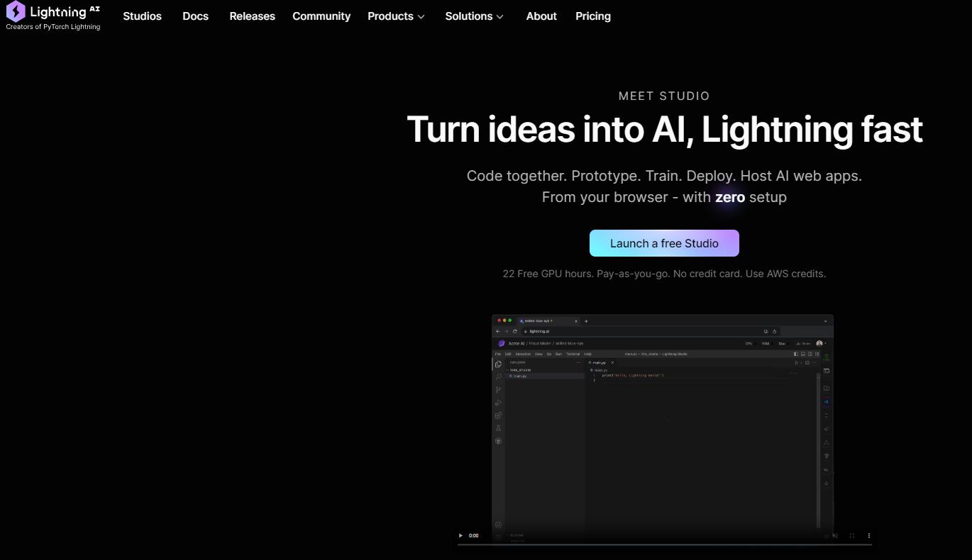Enter fullscreen on the demo video

851,536
